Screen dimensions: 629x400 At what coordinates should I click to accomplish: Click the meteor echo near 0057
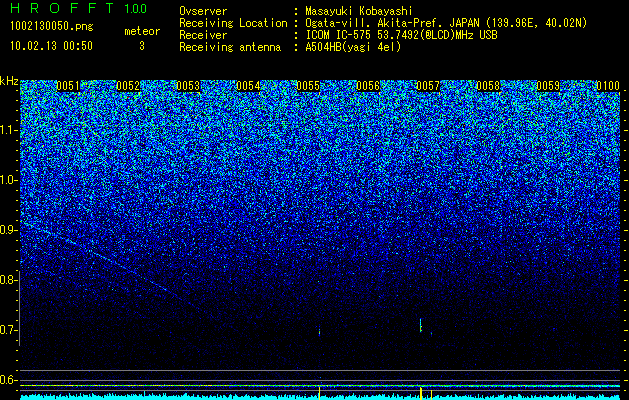(x=420, y=325)
